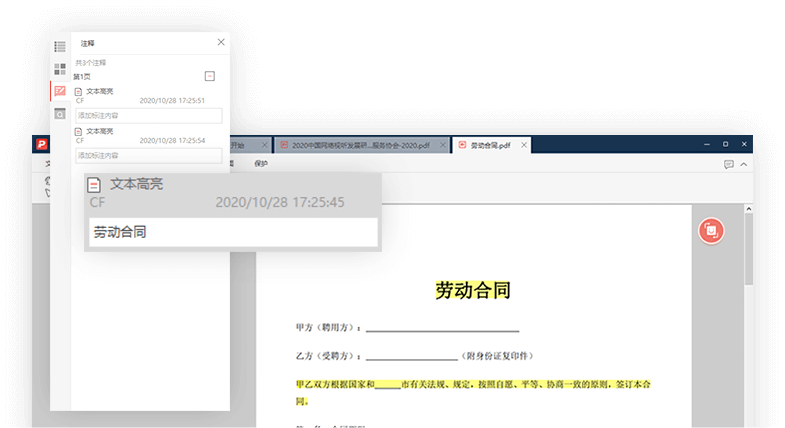
Task: Collapse the 第1页 annotation group
Action: tap(209, 76)
